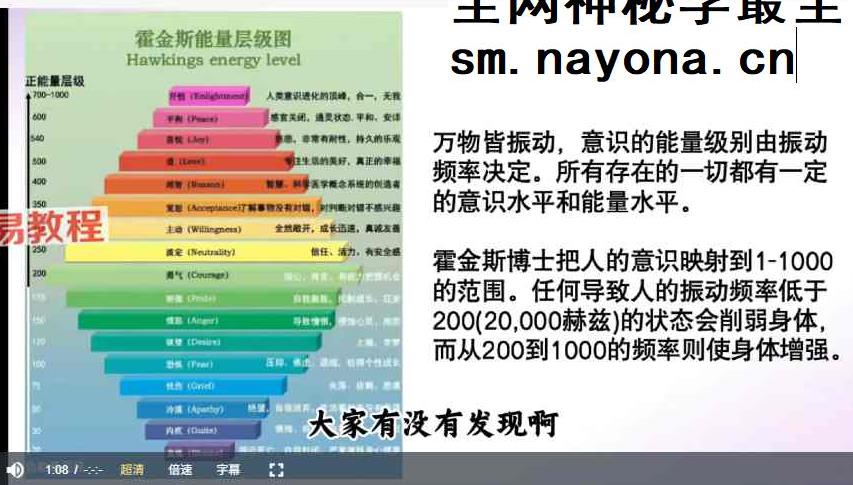
Task: Select the green Courage level bar
Action: pyautogui.click(x=204, y=275)
